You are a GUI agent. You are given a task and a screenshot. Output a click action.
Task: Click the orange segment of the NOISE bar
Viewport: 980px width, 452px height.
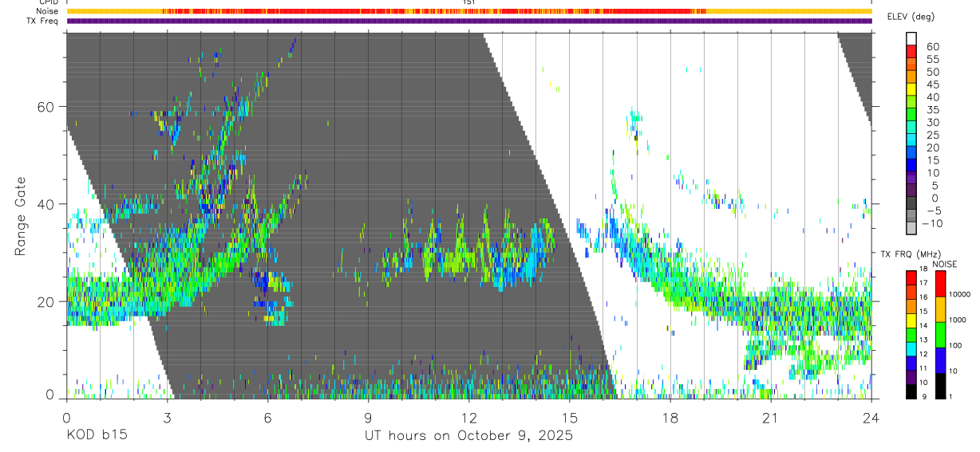click(x=941, y=309)
